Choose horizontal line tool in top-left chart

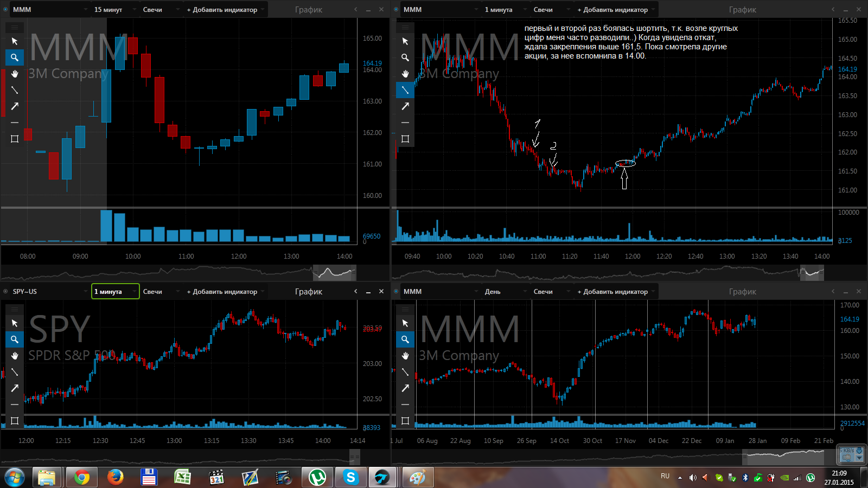[x=15, y=123]
